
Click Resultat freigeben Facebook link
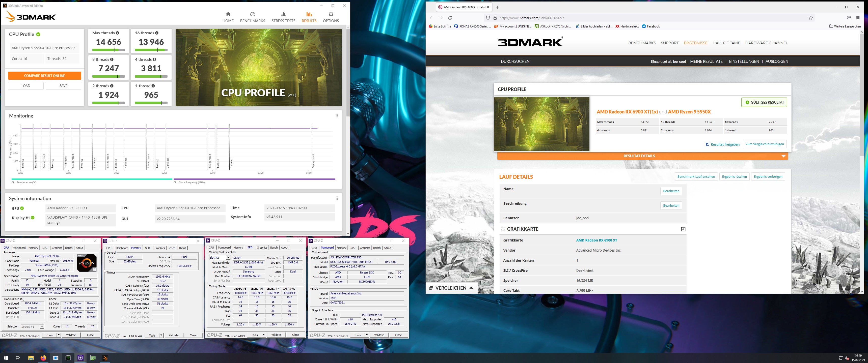(722, 144)
